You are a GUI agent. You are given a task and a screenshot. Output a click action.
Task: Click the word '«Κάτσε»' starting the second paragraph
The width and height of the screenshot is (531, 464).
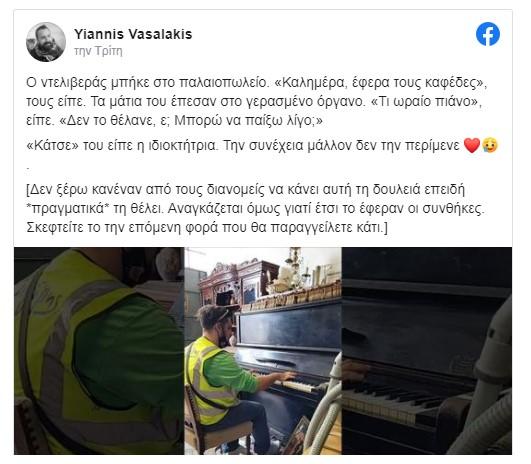point(52,145)
